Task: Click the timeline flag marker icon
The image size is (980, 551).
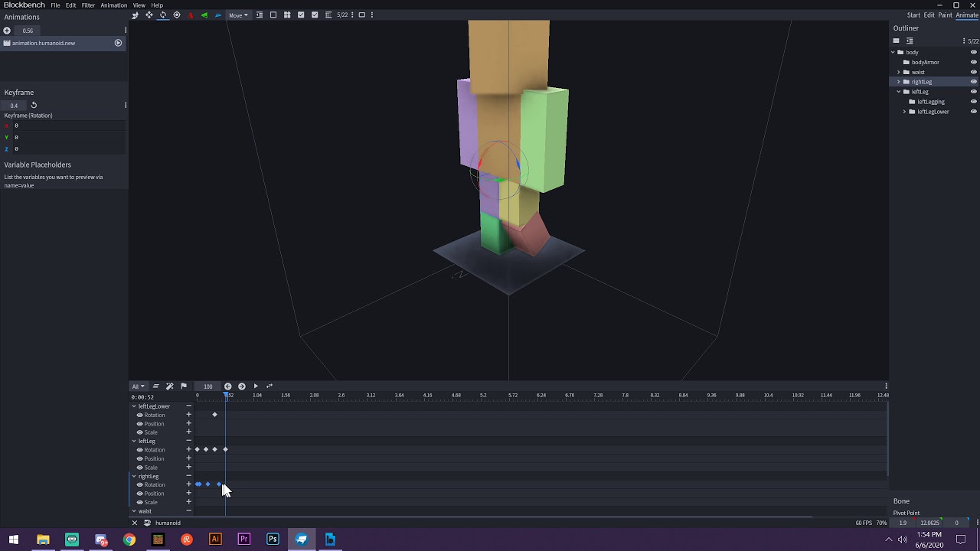Action: click(x=184, y=386)
